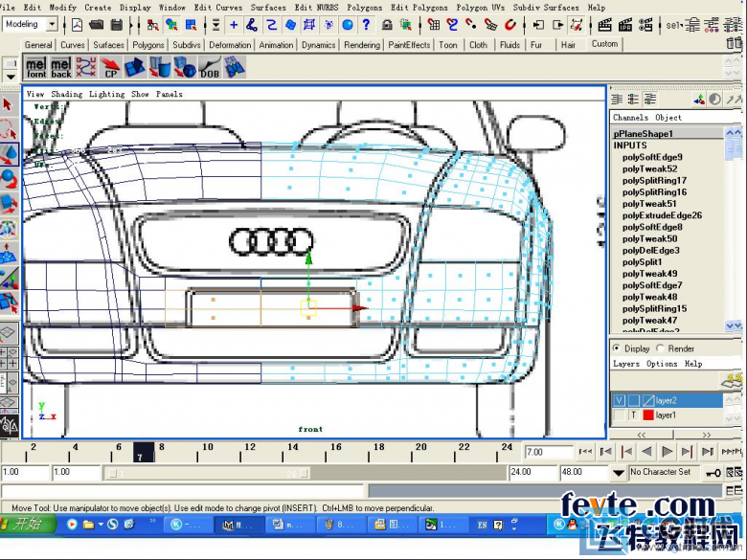Click the Maya logo icon in the toolbox
Screen dimensions: 747x560
pos(9,425)
